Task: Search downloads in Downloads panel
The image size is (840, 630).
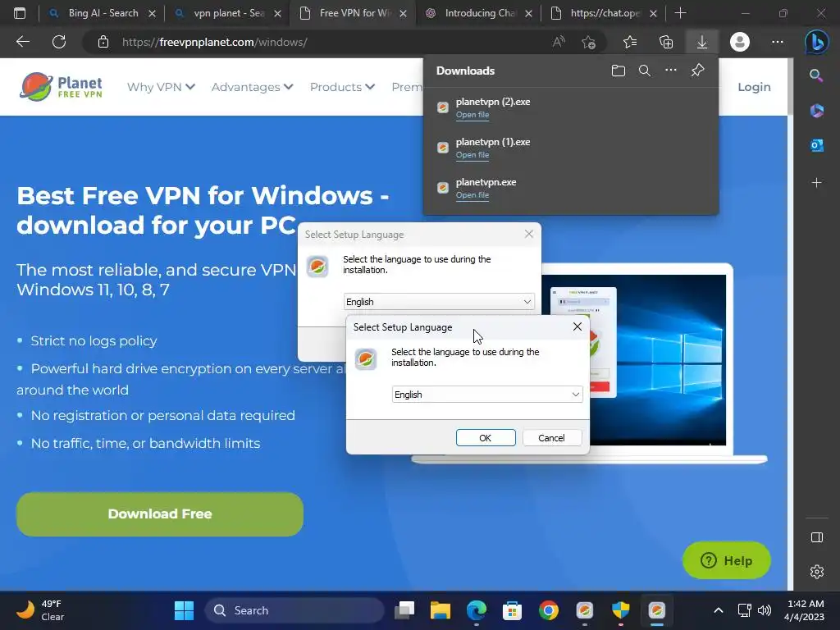Action: [x=645, y=71]
